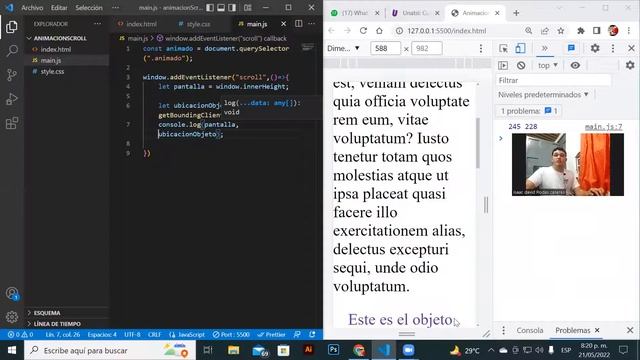
Task: Switch to the WhatsApp browser tab
Action: (354, 13)
